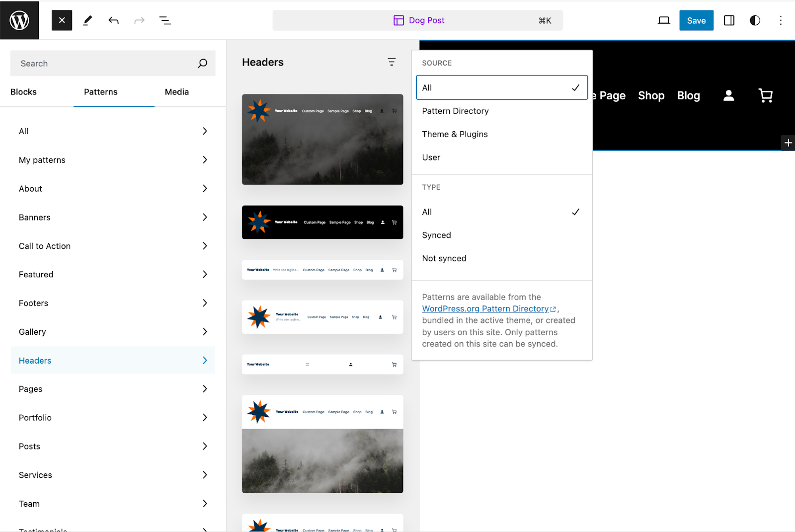This screenshot has height=532, width=795.
Task: Expand the Banners pattern category
Action: click(113, 217)
